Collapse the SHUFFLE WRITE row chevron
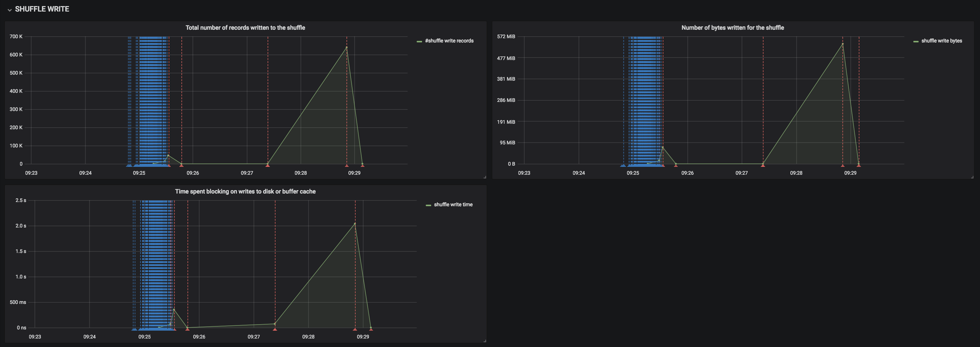 click(9, 9)
